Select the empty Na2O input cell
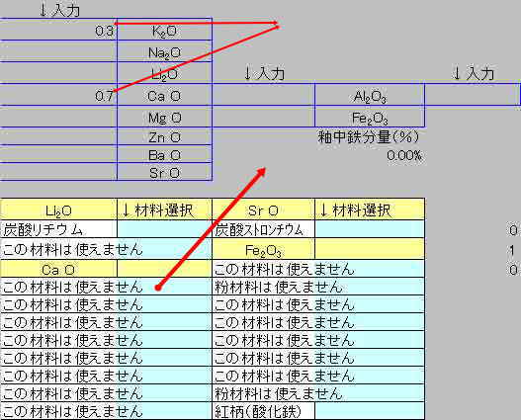The height and width of the screenshot is (420, 521). coord(58,51)
